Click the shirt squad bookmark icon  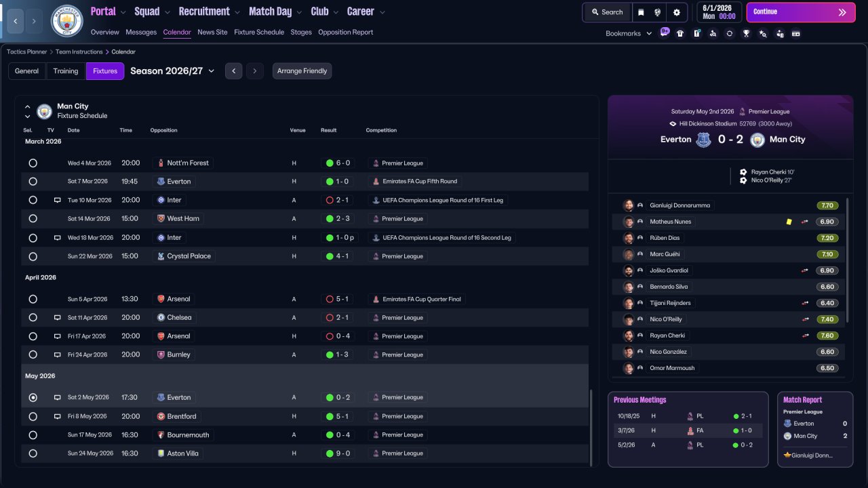680,33
